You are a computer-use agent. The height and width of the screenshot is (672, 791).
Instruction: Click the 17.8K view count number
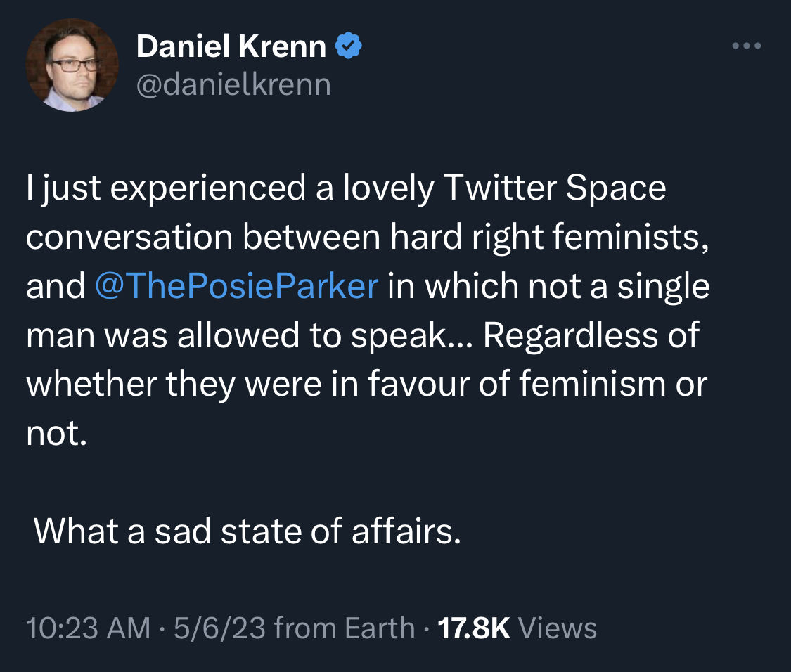pyautogui.click(x=473, y=627)
